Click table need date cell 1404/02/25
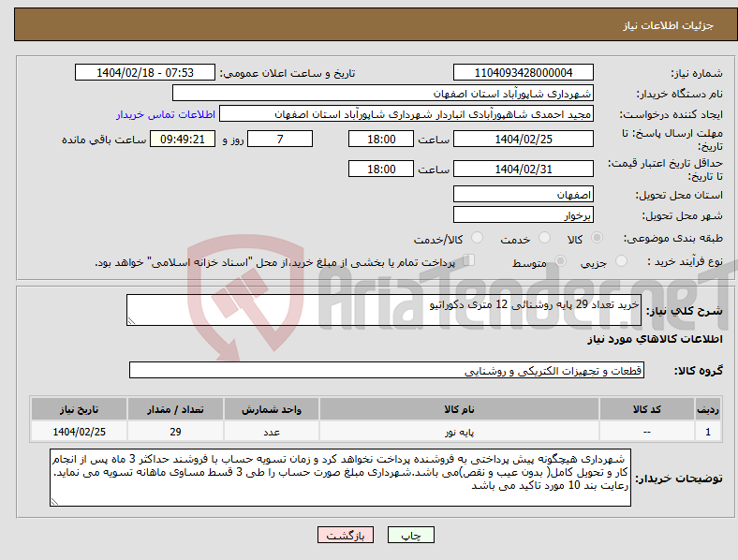 [x=79, y=432]
